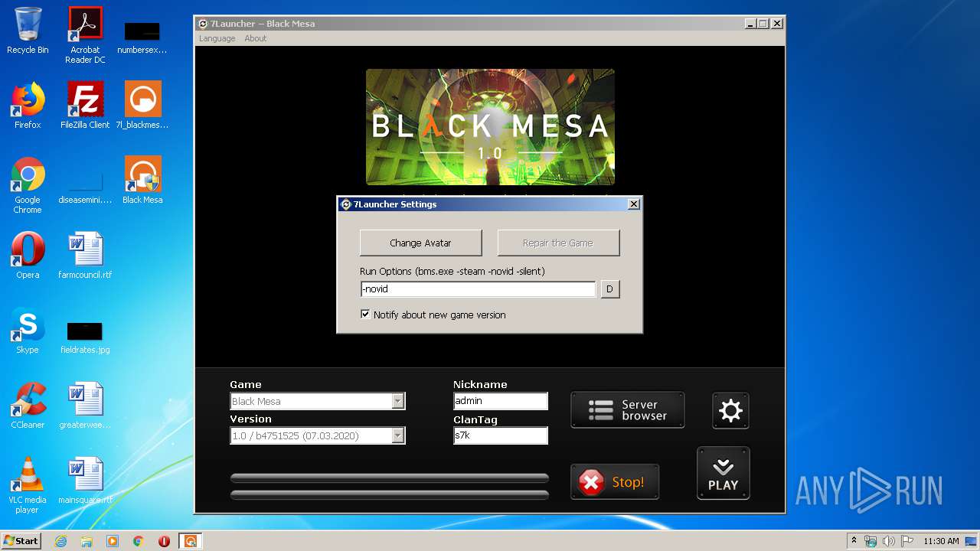
Task: Open the Server browser
Action: (628, 410)
